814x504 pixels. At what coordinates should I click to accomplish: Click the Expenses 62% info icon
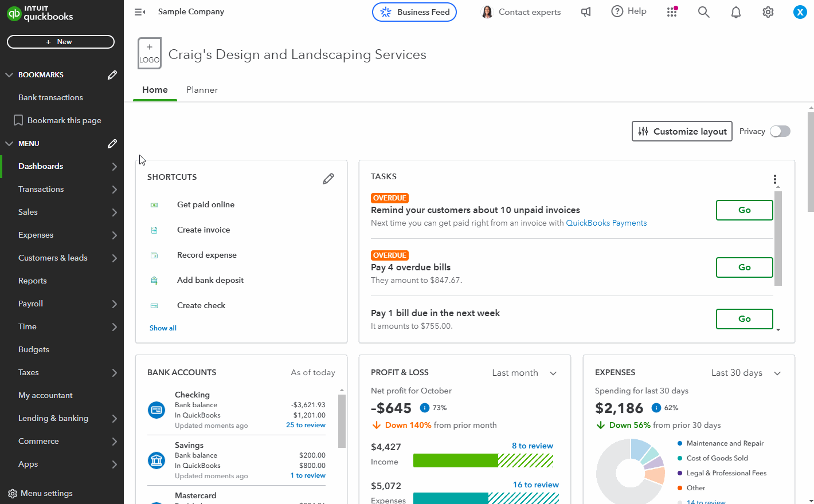(x=656, y=408)
